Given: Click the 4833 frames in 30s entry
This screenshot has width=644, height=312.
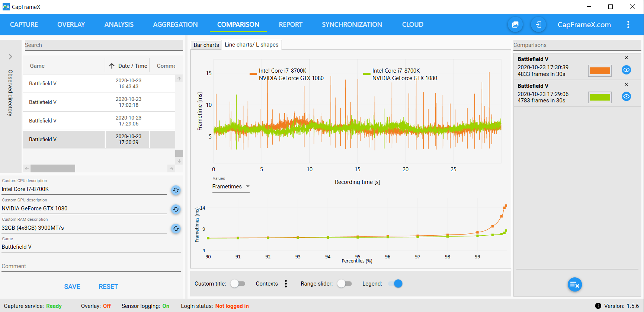Looking at the screenshot, I should click(541, 74).
